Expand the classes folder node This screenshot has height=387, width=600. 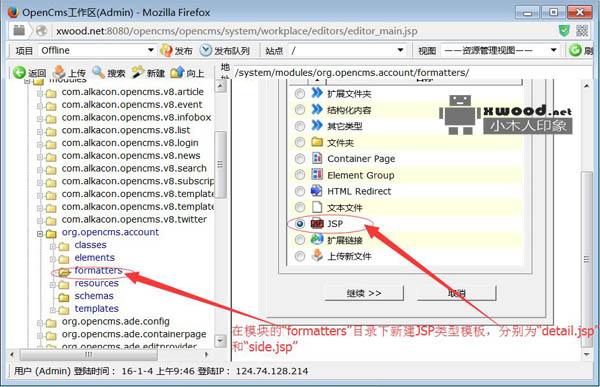pyautogui.click(x=53, y=246)
